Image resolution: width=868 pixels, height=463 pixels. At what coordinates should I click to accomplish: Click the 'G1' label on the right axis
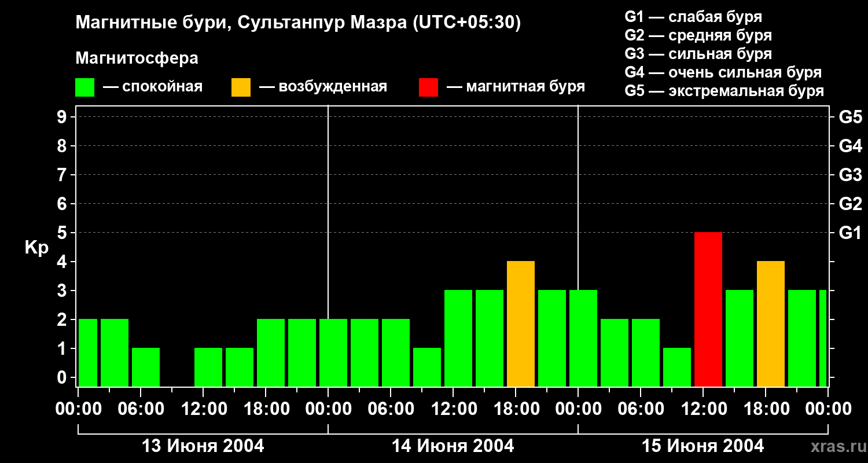coord(851,233)
